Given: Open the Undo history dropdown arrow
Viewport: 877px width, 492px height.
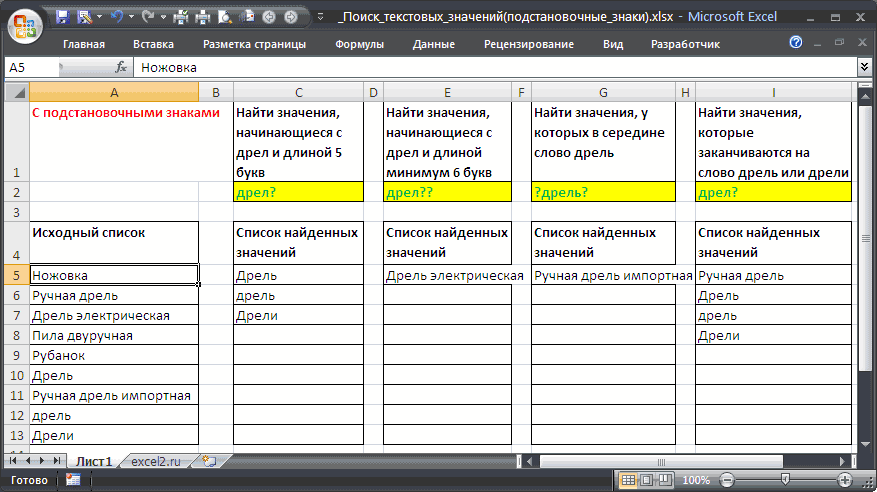Looking at the screenshot, I should (x=132, y=17).
